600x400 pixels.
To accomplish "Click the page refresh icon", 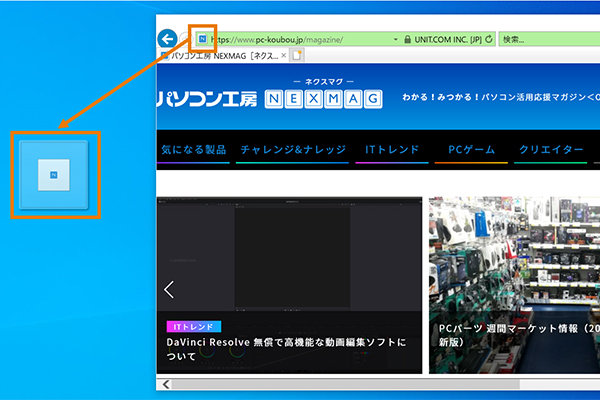I will click(x=489, y=39).
